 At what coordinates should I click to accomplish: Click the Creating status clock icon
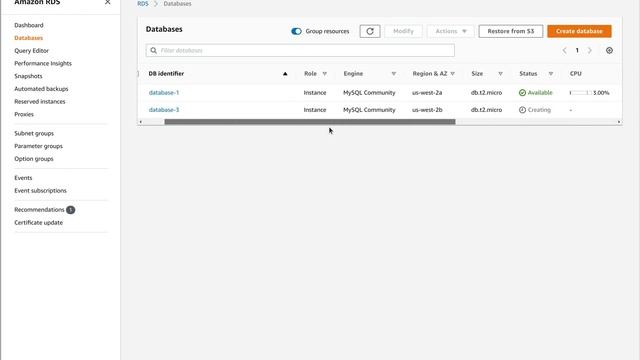[x=522, y=110]
